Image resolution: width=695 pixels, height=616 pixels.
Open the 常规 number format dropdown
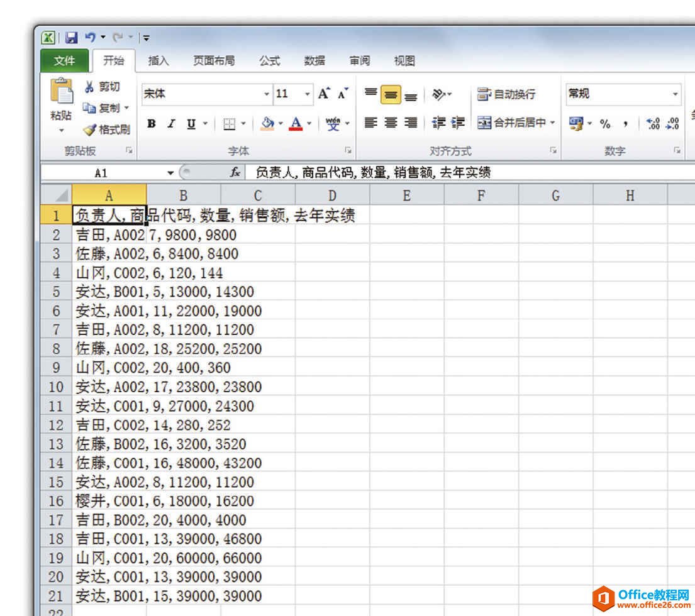pyautogui.click(x=675, y=94)
